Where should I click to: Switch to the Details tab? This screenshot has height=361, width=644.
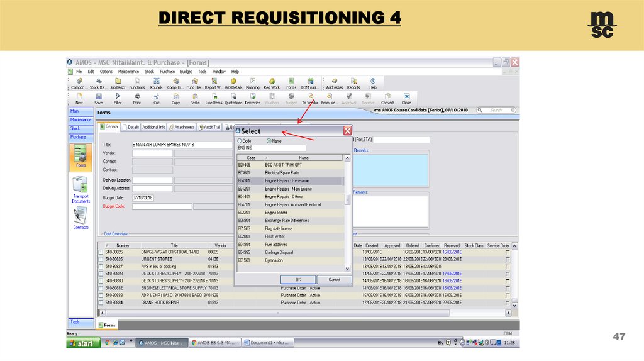[x=131, y=127]
